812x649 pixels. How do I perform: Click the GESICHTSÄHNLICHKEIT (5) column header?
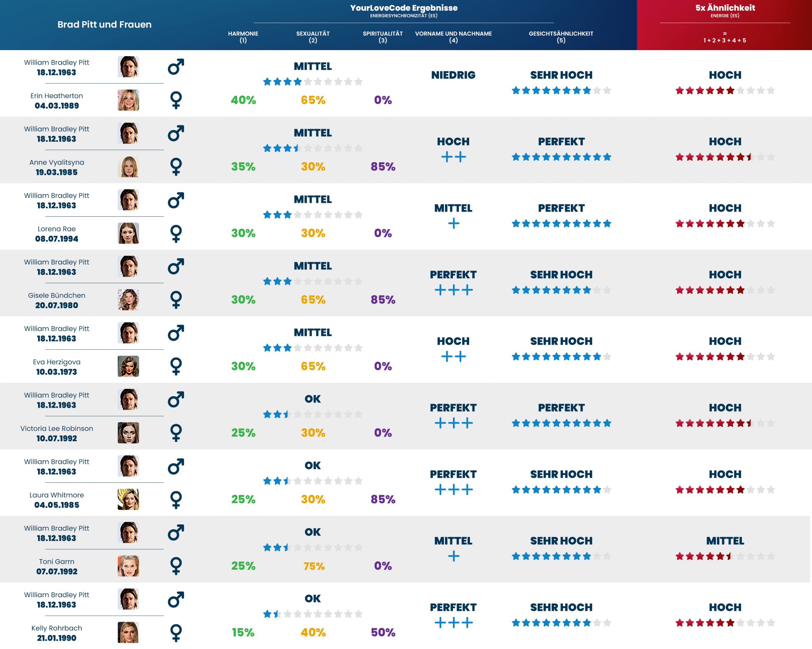tap(561, 37)
